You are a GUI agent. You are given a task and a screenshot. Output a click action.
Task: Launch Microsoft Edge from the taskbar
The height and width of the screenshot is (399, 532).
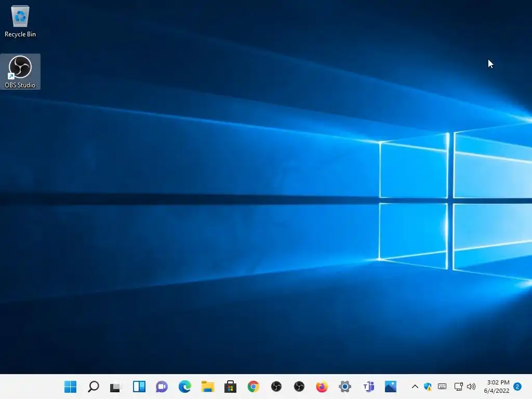coord(184,387)
